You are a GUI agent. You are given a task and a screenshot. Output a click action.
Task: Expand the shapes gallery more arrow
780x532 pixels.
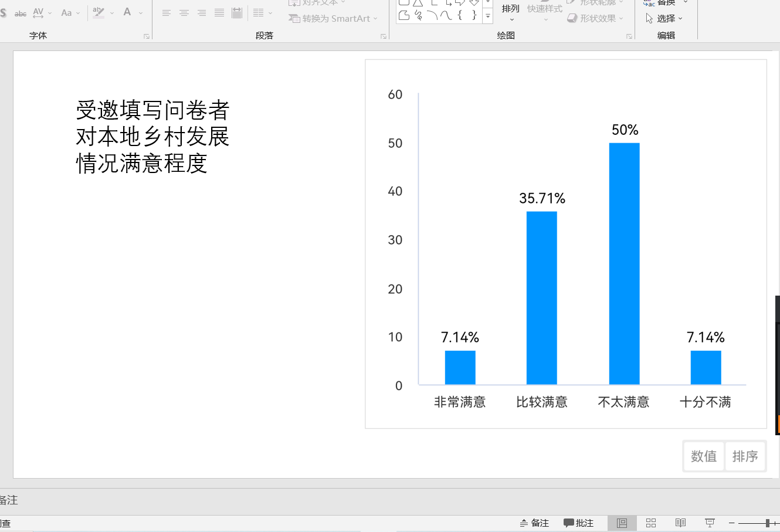coord(488,16)
